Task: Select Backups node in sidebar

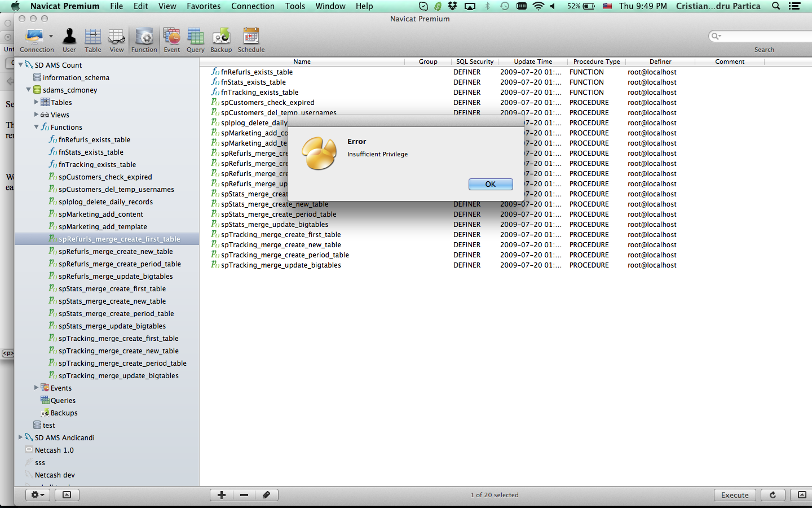Action: coord(64,413)
